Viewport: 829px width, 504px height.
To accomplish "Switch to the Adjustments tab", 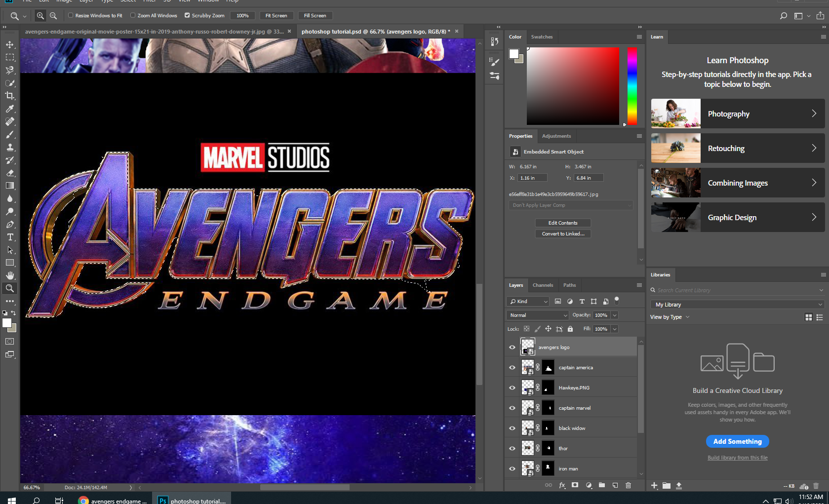I will pyautogui.click(x=556, y=136).
